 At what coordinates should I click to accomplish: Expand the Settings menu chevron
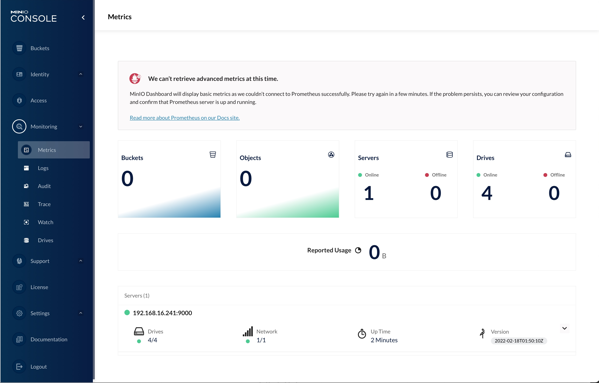pos(81,313)
